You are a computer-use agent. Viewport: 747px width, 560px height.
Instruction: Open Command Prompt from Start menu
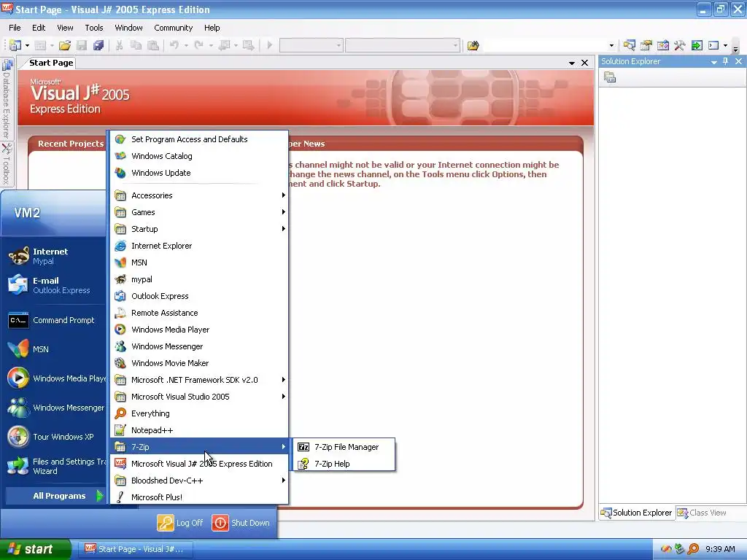click(53, 320)
